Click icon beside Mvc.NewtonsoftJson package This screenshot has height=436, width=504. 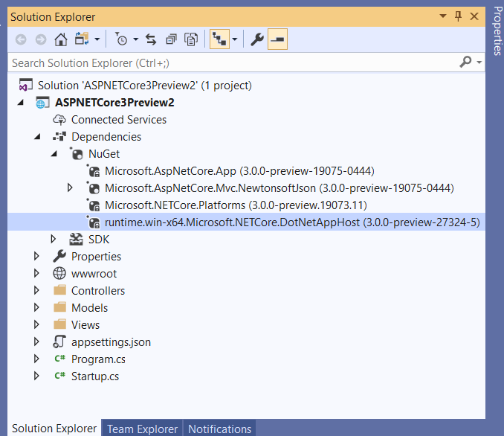[x=93, y=188]
